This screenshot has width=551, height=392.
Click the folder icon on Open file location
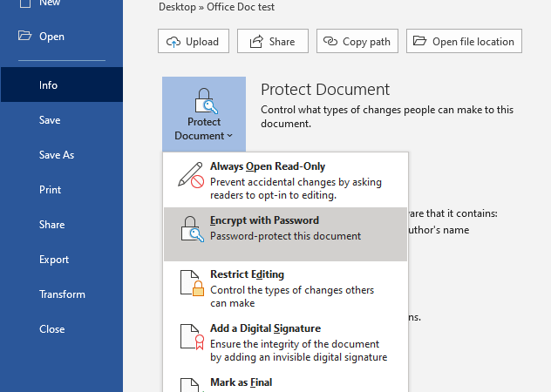pos(419,40)
